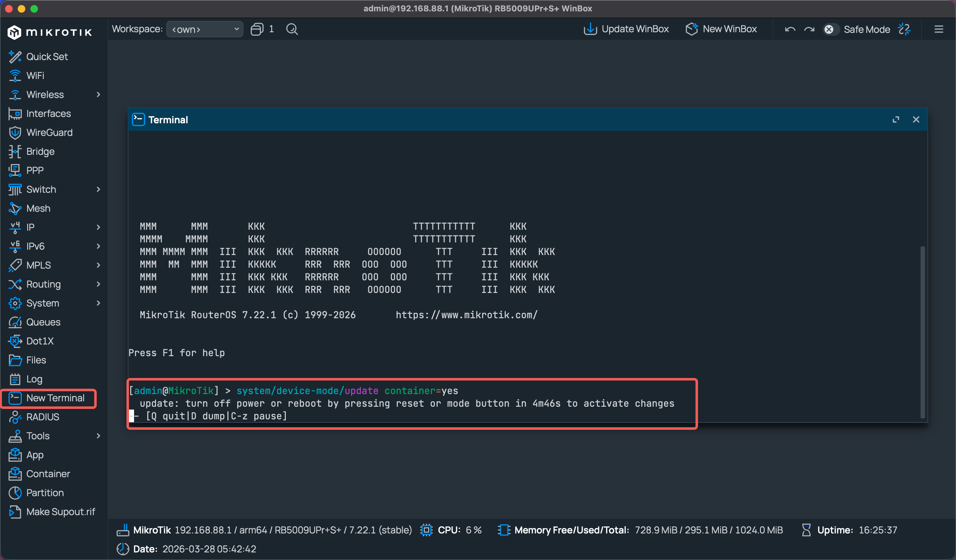Click the Files folder icon
This screenshot has width=956, height=560.
point(15,360)
